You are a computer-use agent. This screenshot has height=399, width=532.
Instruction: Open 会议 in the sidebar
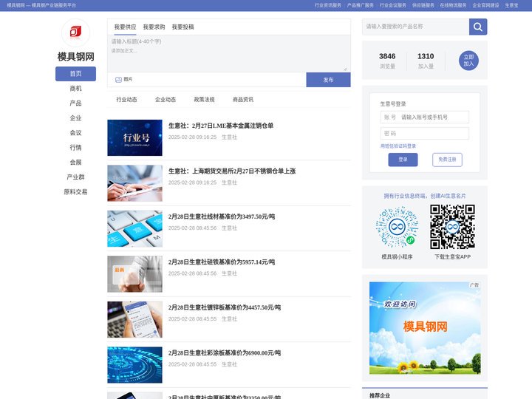pyautogui.click(x=75, y=133)
